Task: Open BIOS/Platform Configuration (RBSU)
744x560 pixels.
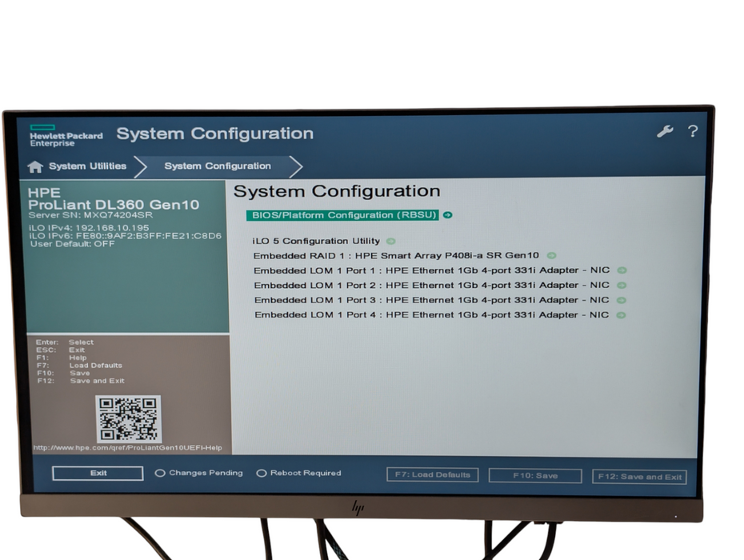Action: coord(343,215)
